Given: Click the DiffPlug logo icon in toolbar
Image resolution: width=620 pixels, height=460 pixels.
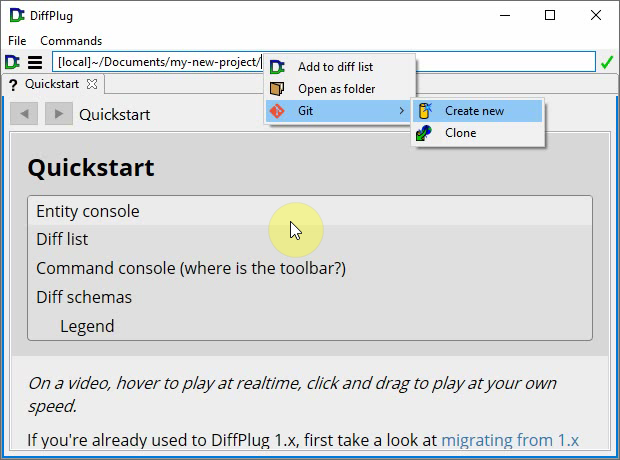Looking at the screenshot, I should point(12,62).
